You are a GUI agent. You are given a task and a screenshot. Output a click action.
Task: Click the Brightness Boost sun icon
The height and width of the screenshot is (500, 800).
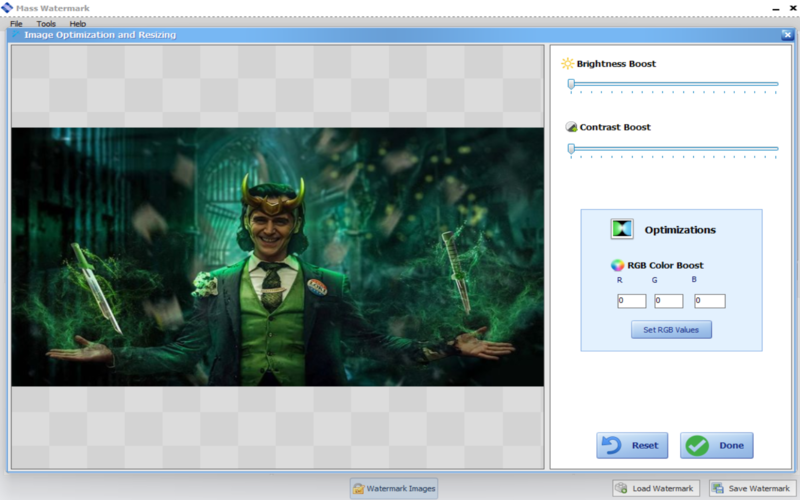[567, 63]
